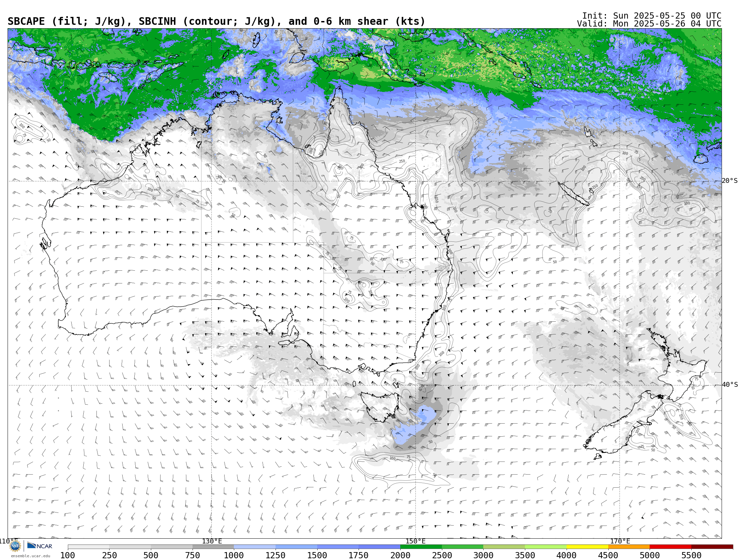Click the colorbar tick label 100

pyautogui.click(x=68, y=555)
